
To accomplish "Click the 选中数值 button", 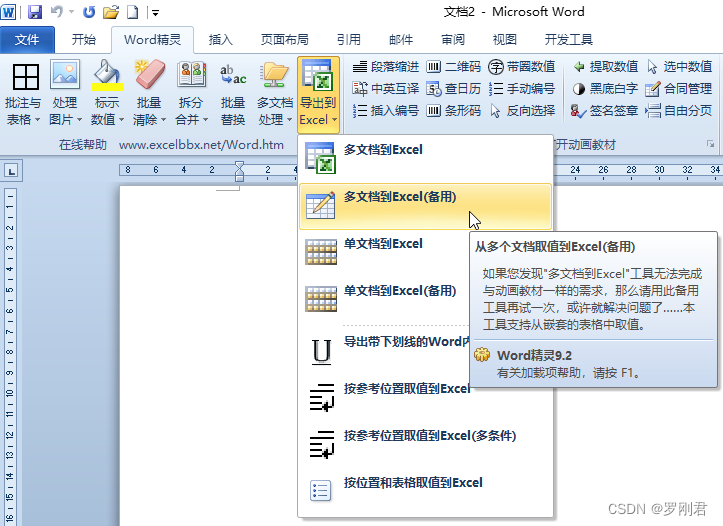I will tap(679, 67).
